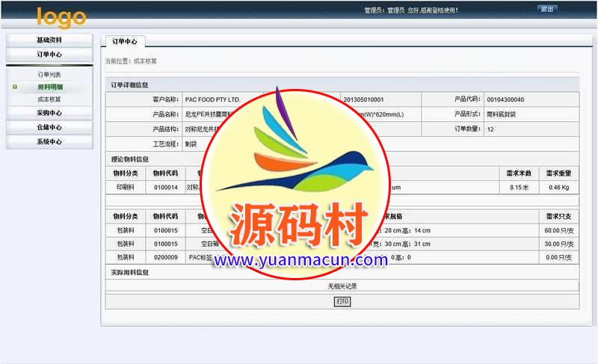
Task: Click order number 201305010001 cell
Action: coord(363,99)
